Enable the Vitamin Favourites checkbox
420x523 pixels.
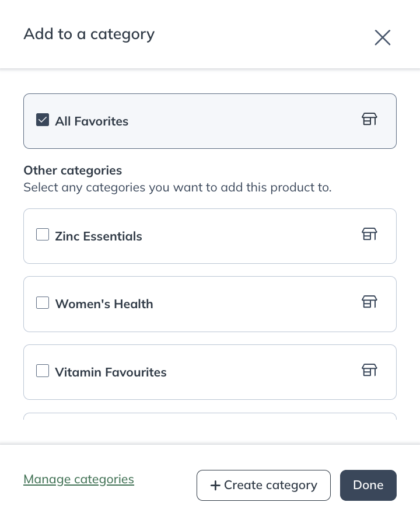tap(43, 371)
